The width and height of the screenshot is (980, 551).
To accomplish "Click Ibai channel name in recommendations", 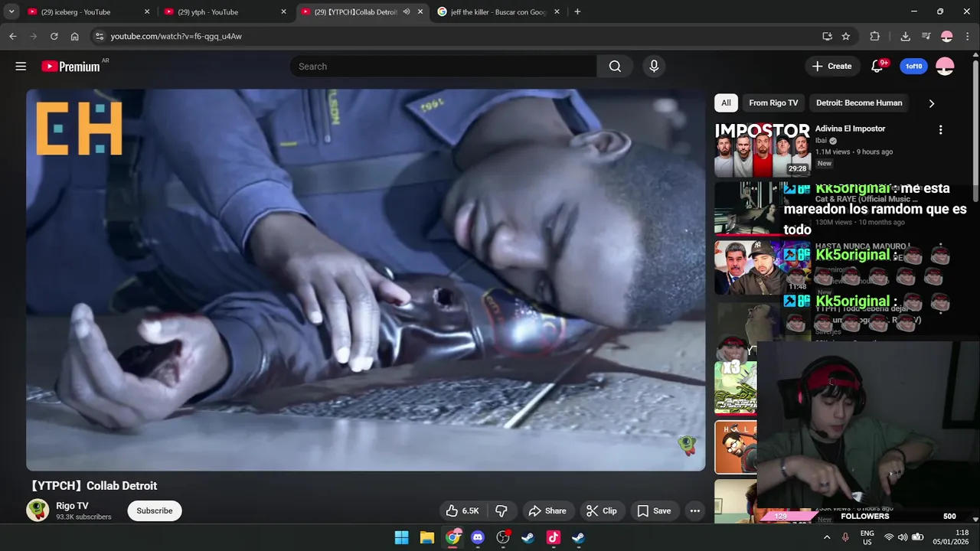I will tap(822, 141).
